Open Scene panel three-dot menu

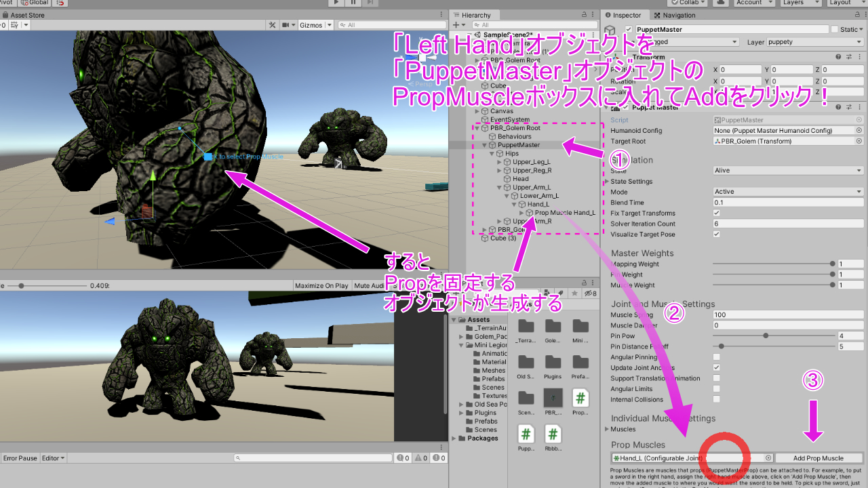(x=442, y=15)
